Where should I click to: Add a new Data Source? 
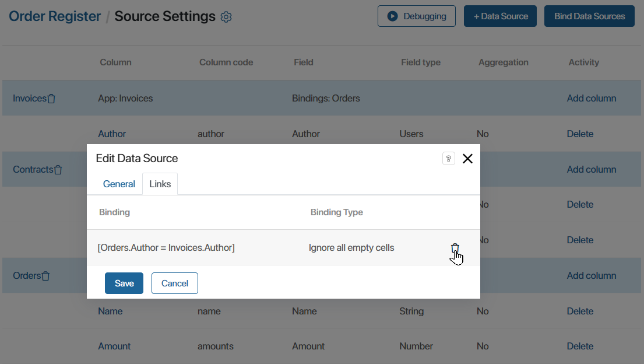[x=500, y=16]
